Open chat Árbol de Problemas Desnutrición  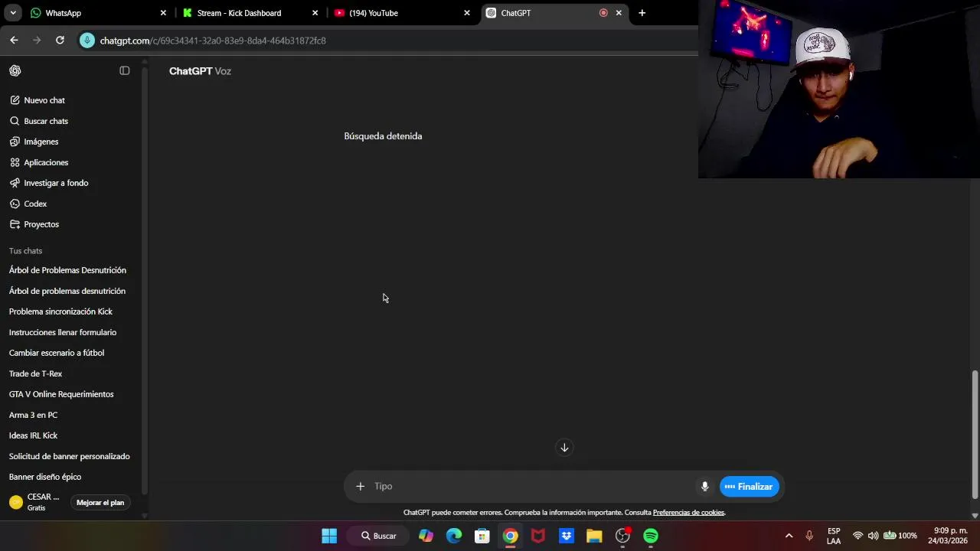pyautogui.click(x=67, y=270)
